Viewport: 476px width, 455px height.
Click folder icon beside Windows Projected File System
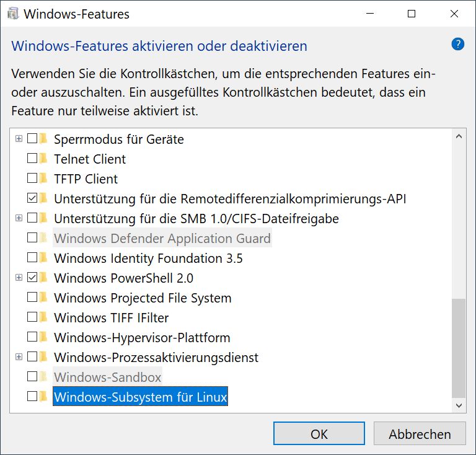coord(43,297)
